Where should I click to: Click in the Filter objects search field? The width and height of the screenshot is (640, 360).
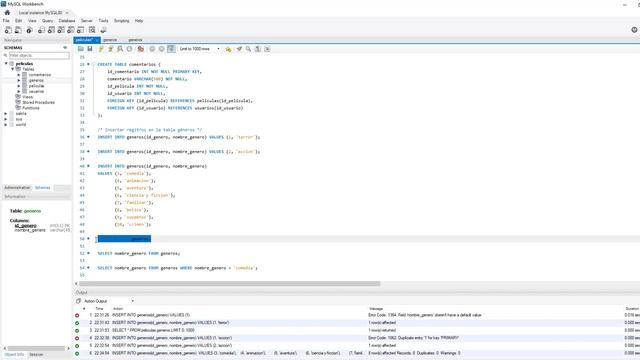pyautogui.click(x=39, y=56)
